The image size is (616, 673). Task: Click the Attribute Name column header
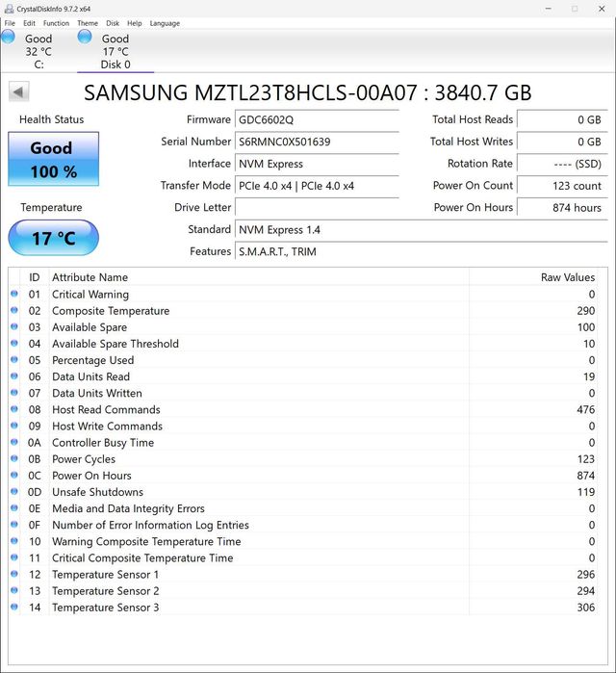(259, 277)
